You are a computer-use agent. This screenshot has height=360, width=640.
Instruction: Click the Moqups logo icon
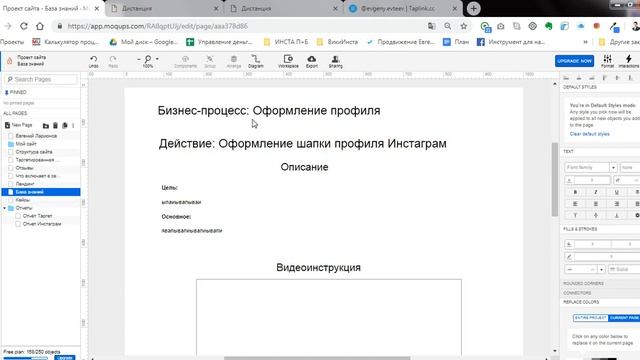pyautogui.click(x=9, y=61)
